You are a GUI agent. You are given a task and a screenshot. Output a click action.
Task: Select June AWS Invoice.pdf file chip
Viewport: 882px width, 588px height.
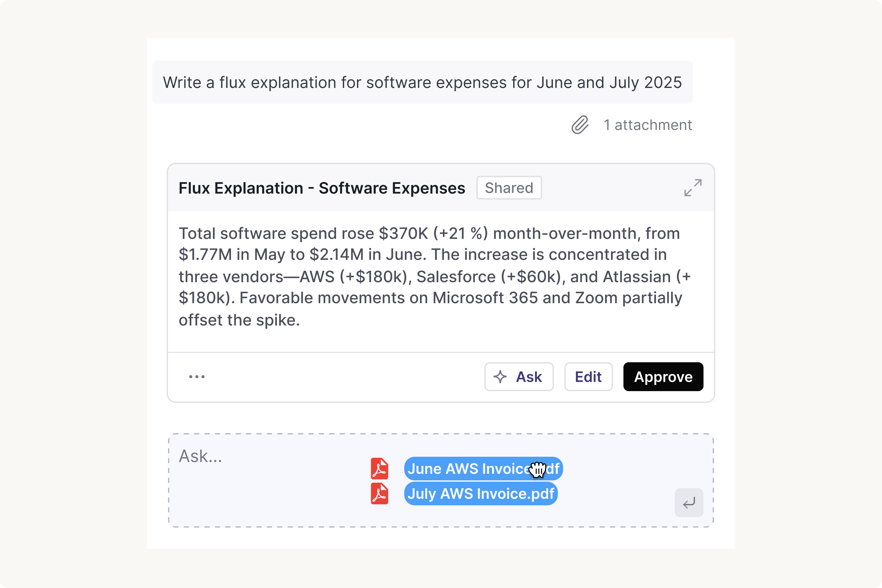(x=483, y=468)
